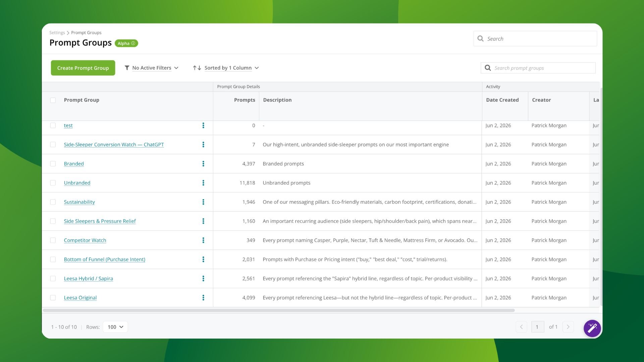Open the Leesa Hybrid / Sapira group
This screenshot has height=362, width=644.
pos(88,278)
